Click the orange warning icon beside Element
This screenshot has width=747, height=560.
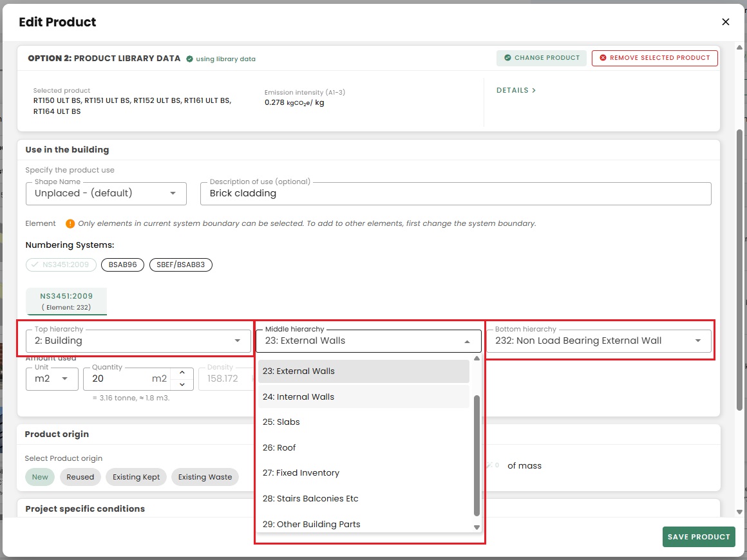(70, 224)
